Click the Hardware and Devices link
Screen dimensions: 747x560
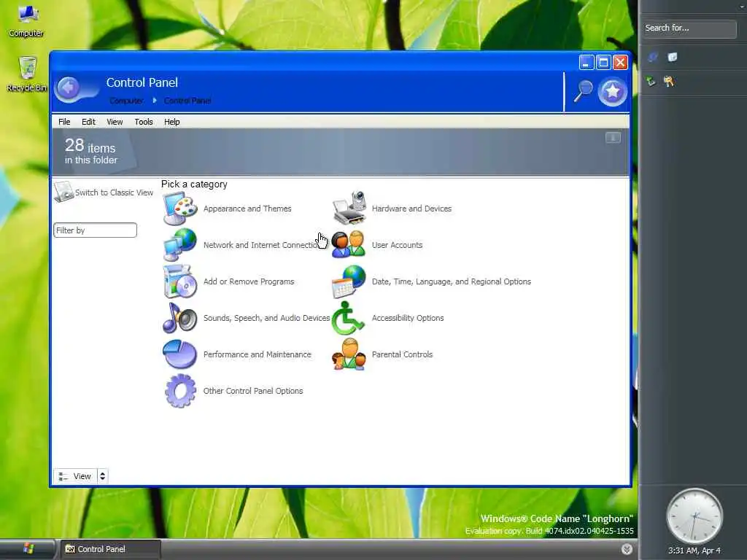pyautogui.click(x=411, y=209)
